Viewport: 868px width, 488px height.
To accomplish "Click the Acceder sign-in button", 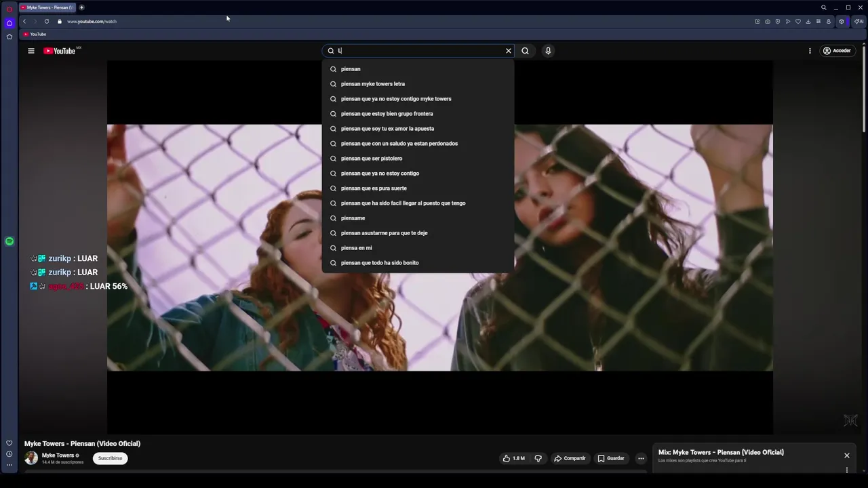I will (837, 51).
